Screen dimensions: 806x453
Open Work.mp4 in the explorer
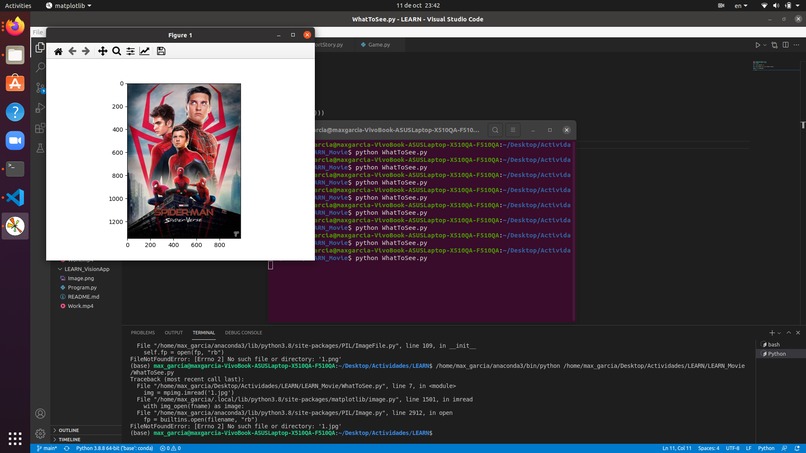click(80, 306)
